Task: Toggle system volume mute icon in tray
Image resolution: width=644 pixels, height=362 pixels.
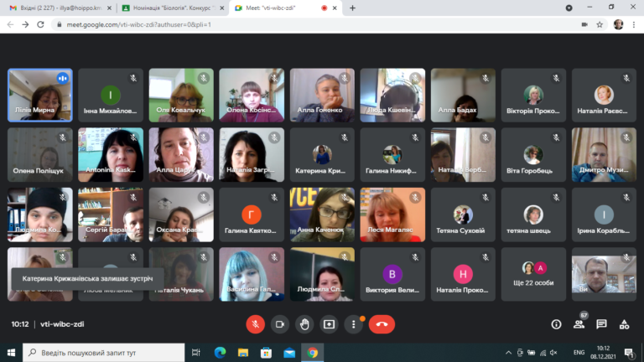Action: coord(553,353)
